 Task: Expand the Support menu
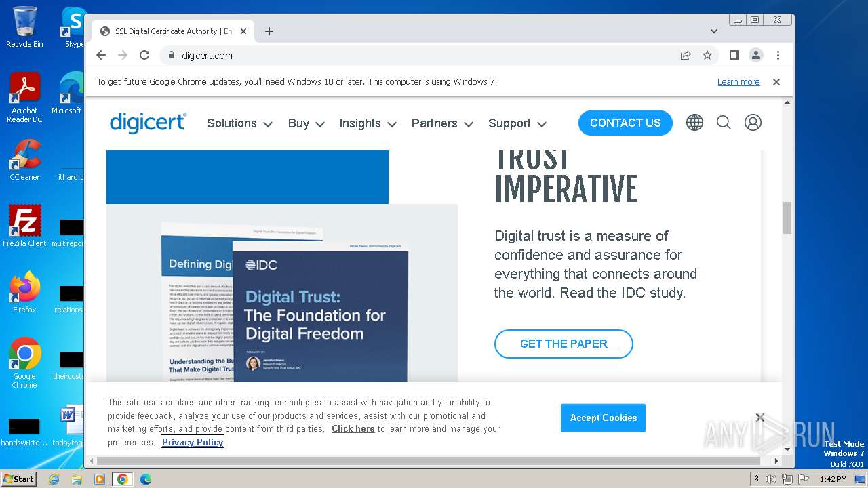click(517, 123)
